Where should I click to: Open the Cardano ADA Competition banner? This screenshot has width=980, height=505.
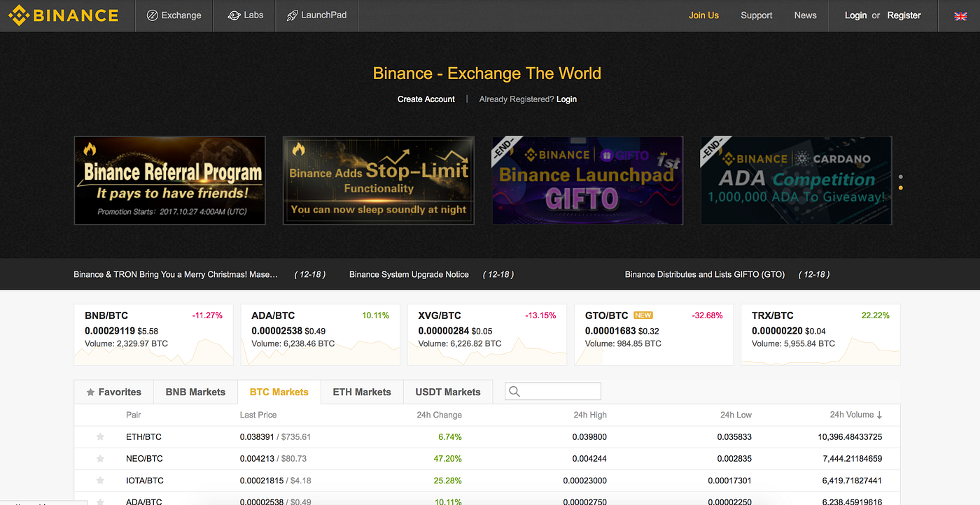(x=796, y=180)
